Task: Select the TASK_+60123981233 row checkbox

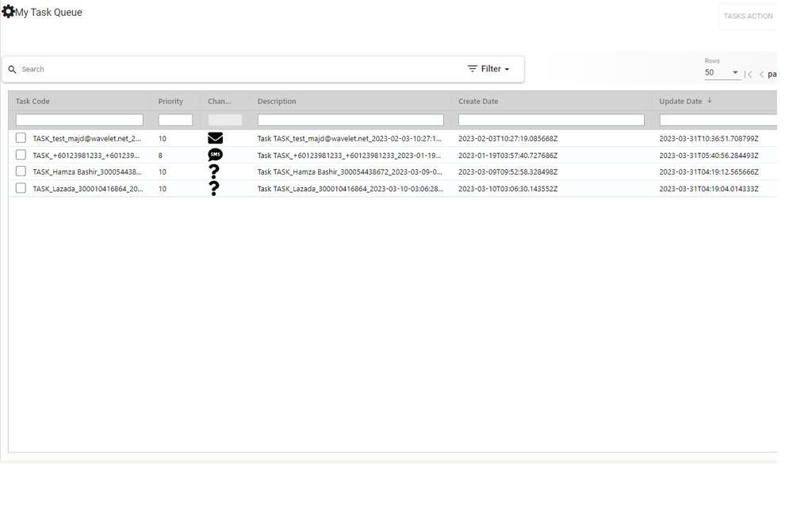Action: tap(21, 155)
